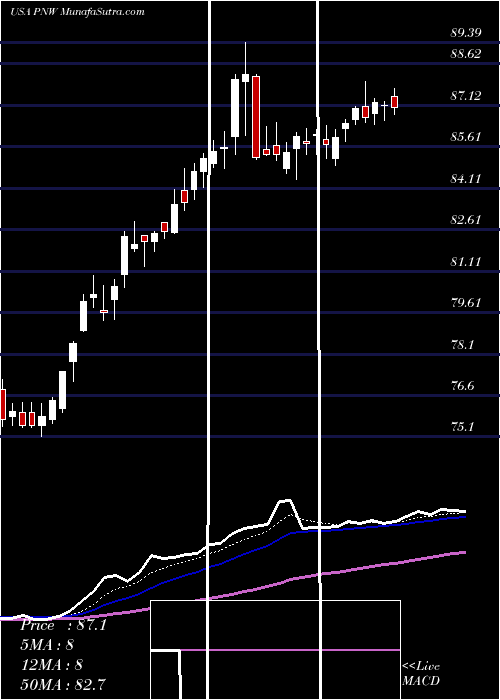Click the 79.61 price axis label
500x700 pixels.
click(466, 303)
